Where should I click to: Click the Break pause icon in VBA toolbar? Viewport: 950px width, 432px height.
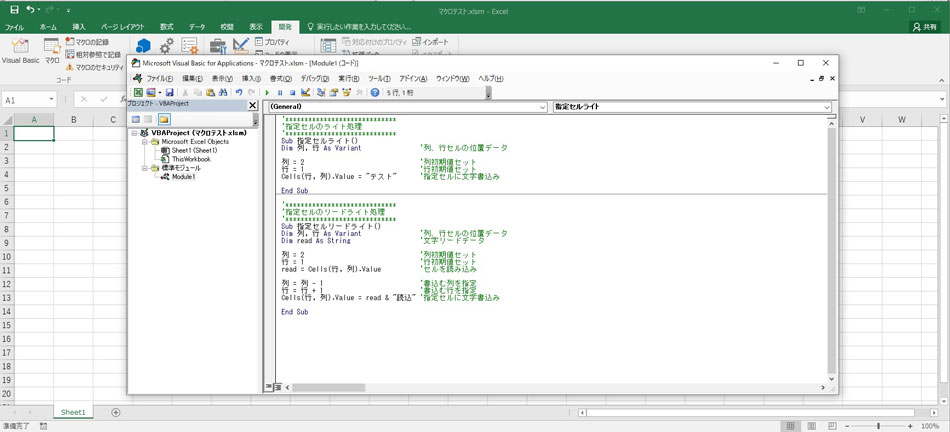pos(280,93)
